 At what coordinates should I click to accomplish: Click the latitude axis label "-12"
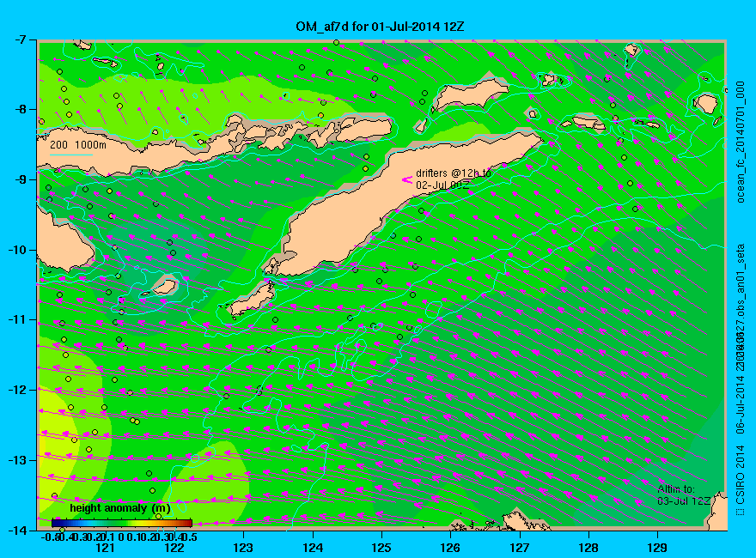(17, 390)
